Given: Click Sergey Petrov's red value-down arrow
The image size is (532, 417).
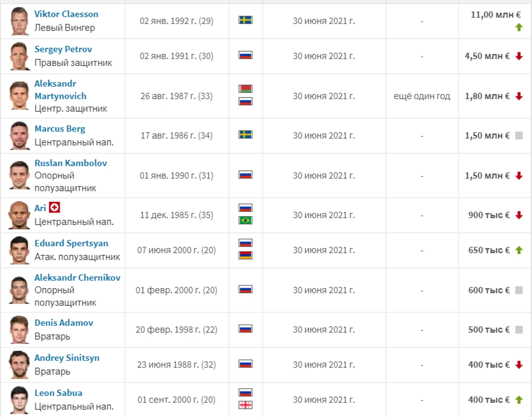Looking at the screenshot, I should click(x=519, y=56).
